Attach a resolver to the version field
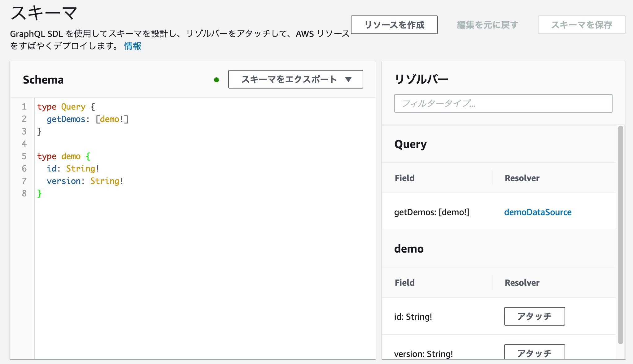Image resolution: width=633 pixels, height=364 pixels. pyautogui.click(x=535, y=353)
